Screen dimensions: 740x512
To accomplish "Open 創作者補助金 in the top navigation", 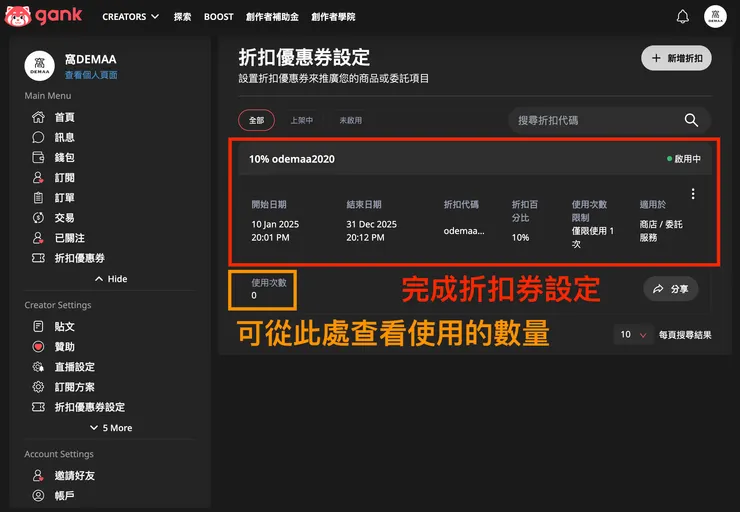I will click(x=272, y=17).
